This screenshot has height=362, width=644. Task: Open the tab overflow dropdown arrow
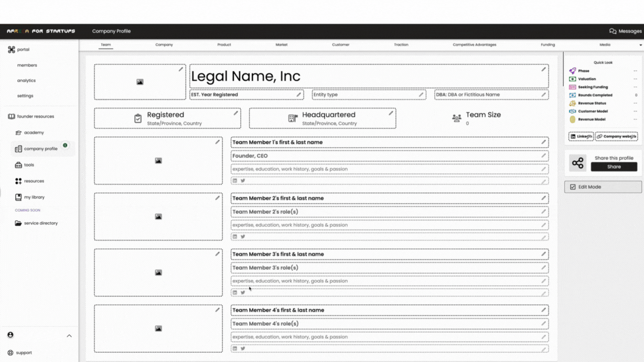640,45
